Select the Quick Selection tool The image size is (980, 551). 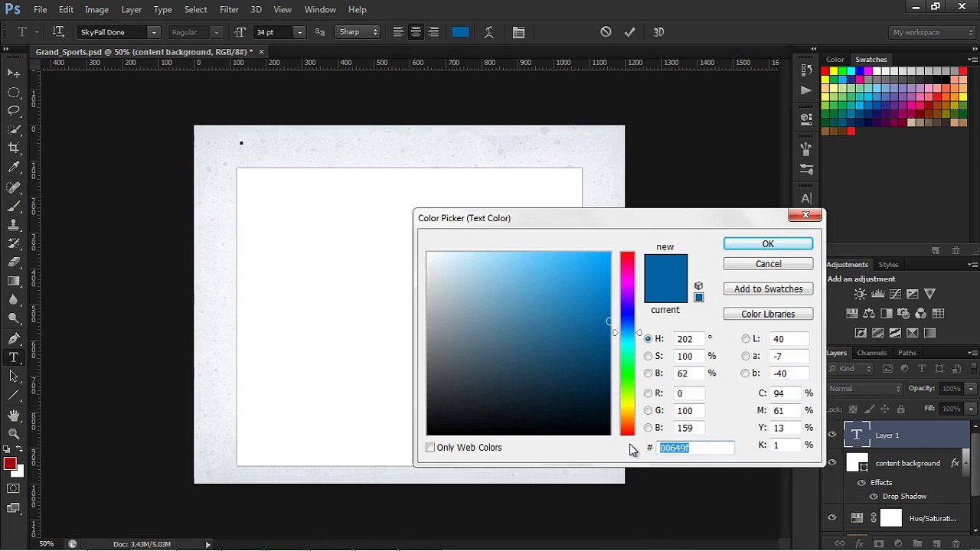pyautogui.click(x=14, y=129)
